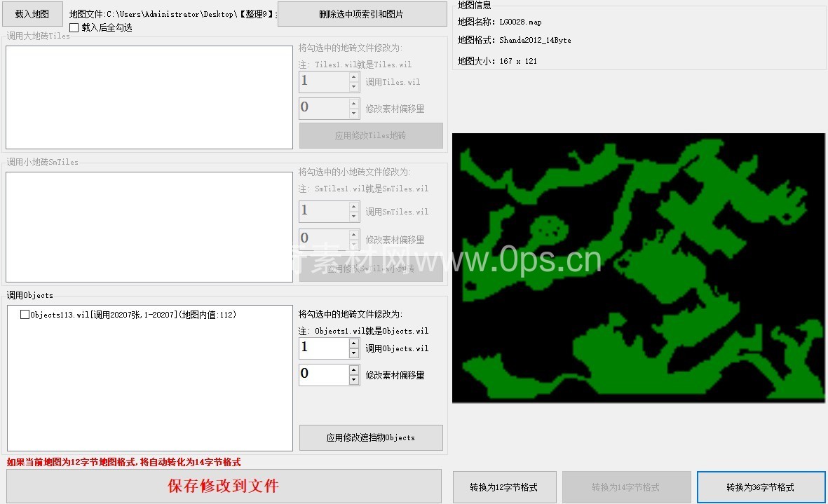Click the 调用Objects.wil number input field
The image size is (828, 504).
click(x=323, y=348)
